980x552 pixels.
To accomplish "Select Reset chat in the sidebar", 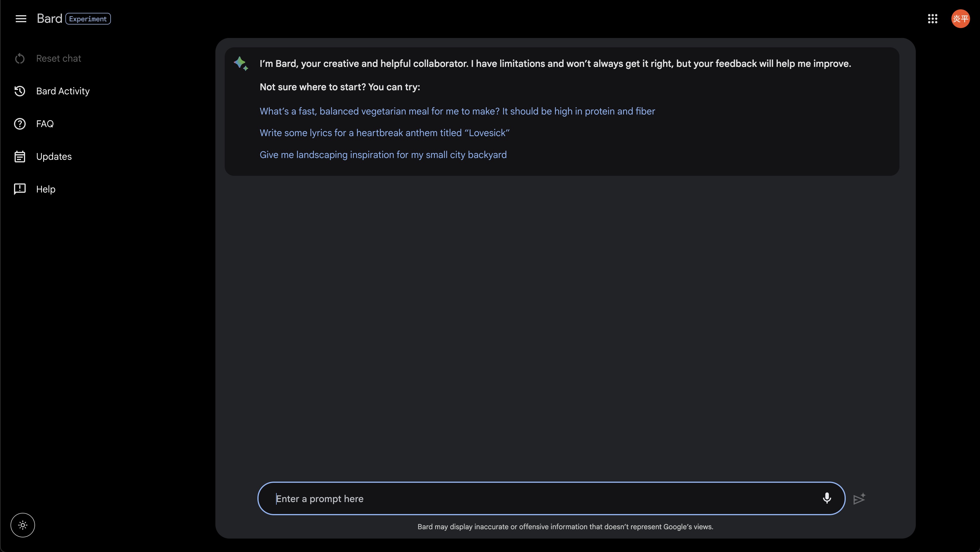I will (59, 58).
